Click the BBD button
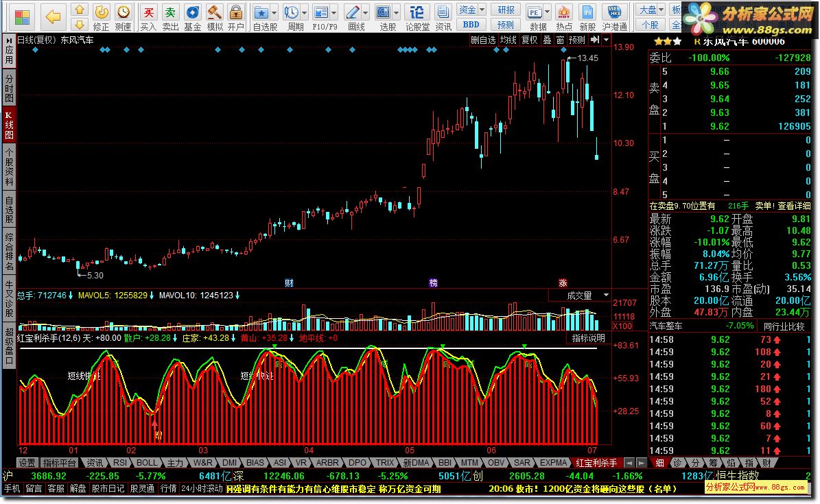Screen dimensions: 820x504 click(471, 25)
